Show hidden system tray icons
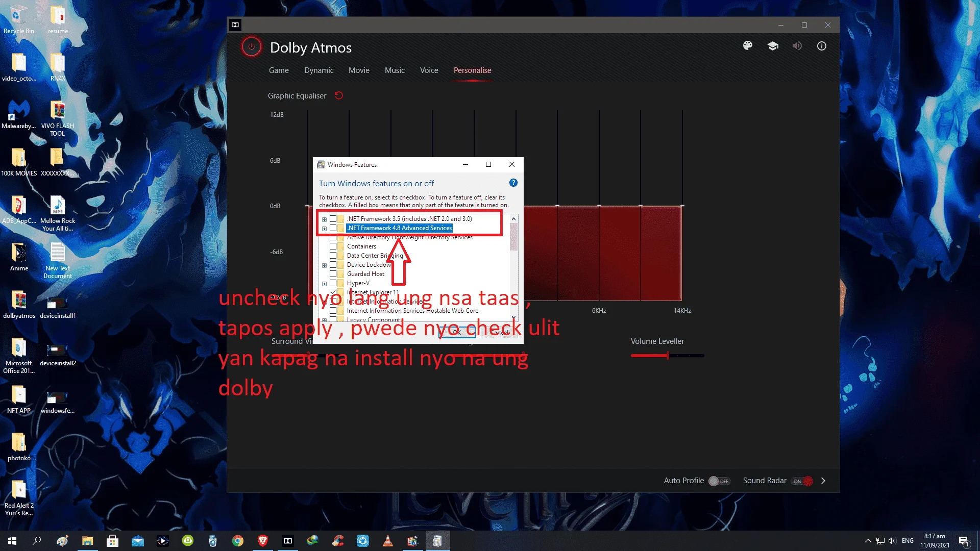980x551 pixels. coord(868,541)
